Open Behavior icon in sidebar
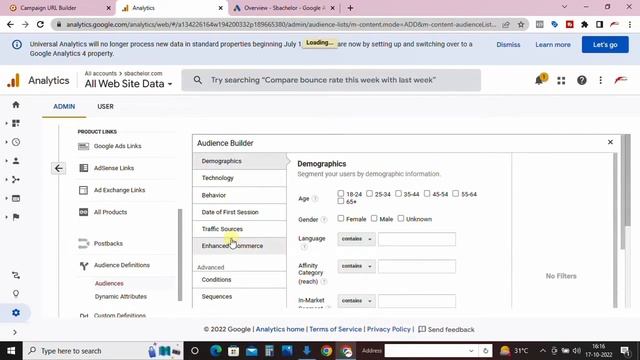Screen dimensions: 640x360 pos(16,198)
